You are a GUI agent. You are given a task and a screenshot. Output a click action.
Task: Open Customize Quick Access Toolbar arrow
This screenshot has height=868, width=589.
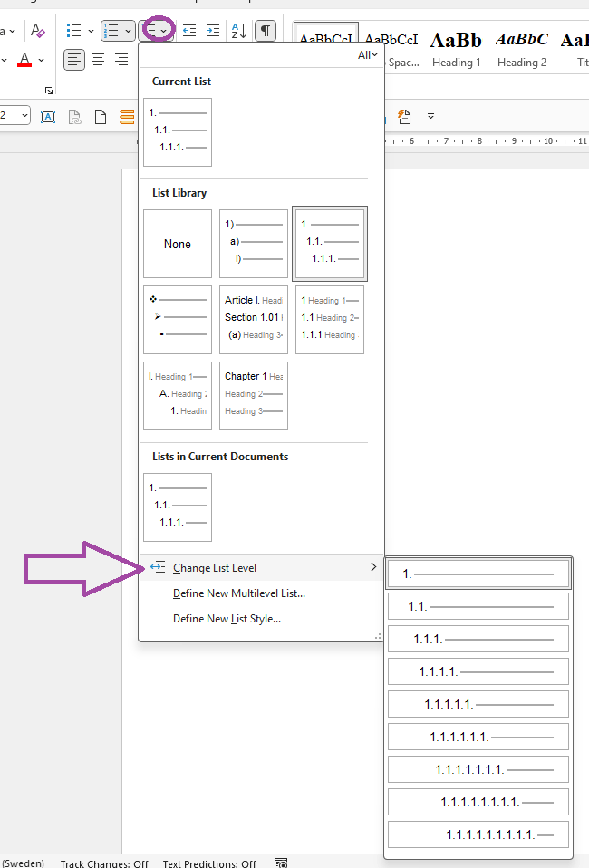click(430, 116)
